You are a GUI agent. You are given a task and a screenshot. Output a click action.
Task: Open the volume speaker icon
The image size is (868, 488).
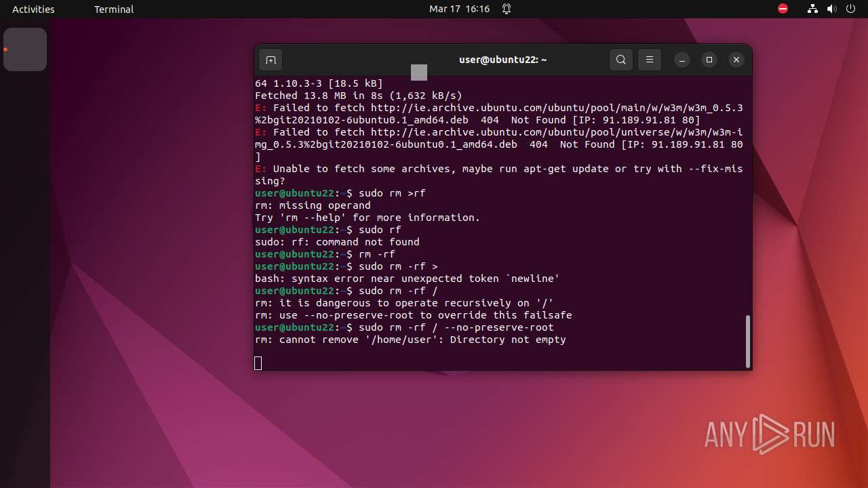pos(831,9)
